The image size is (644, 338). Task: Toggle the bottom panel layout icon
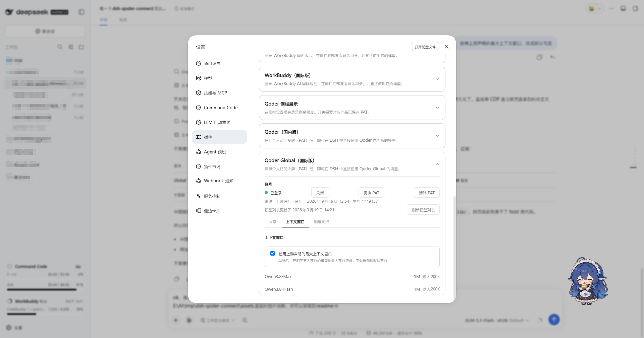[623, 9]
